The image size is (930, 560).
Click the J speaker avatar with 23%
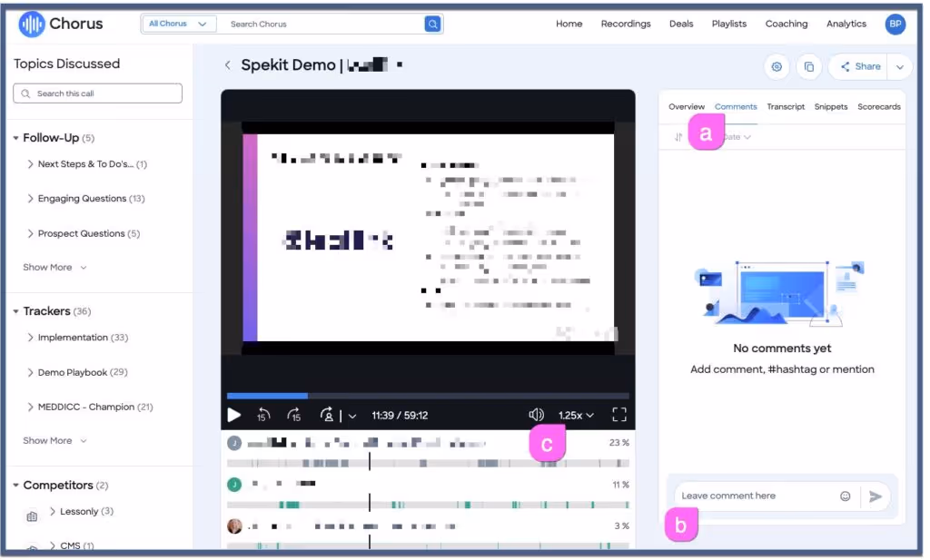(x=234, y=444)
